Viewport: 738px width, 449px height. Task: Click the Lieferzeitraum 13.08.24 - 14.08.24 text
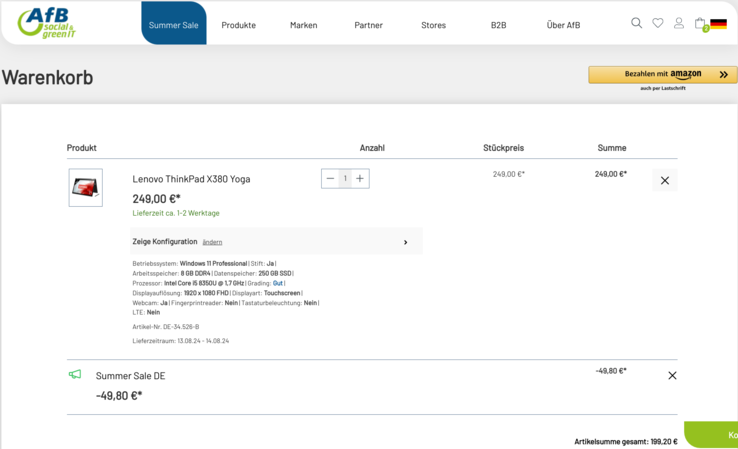(x=181, y=340)
